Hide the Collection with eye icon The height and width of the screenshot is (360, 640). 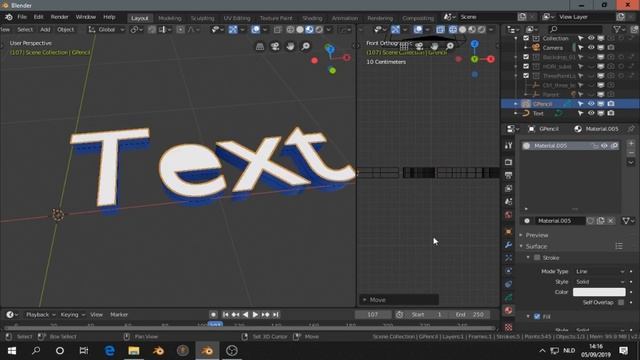pyautogui.click(x=591, y=38)
